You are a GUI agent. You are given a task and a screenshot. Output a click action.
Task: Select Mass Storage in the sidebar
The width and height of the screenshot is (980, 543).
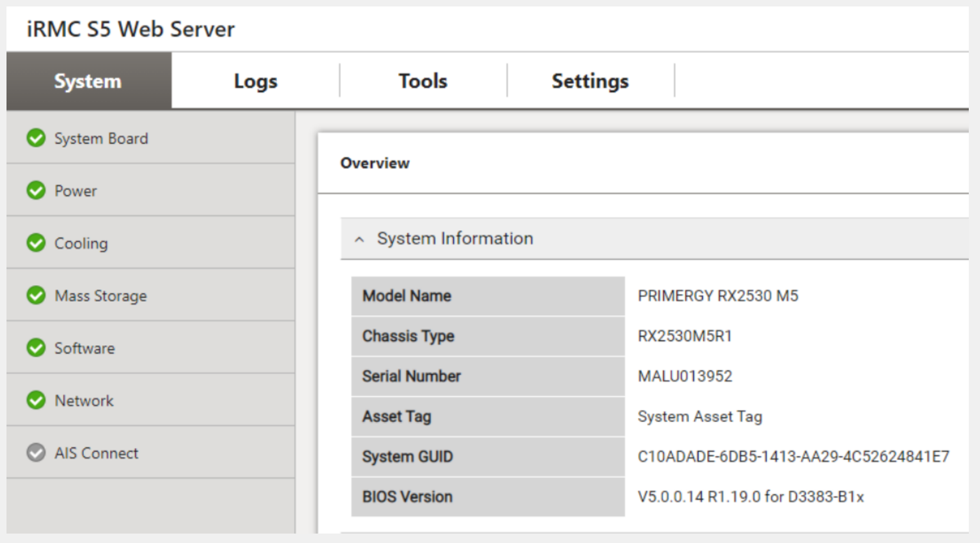tap(151, 295)
